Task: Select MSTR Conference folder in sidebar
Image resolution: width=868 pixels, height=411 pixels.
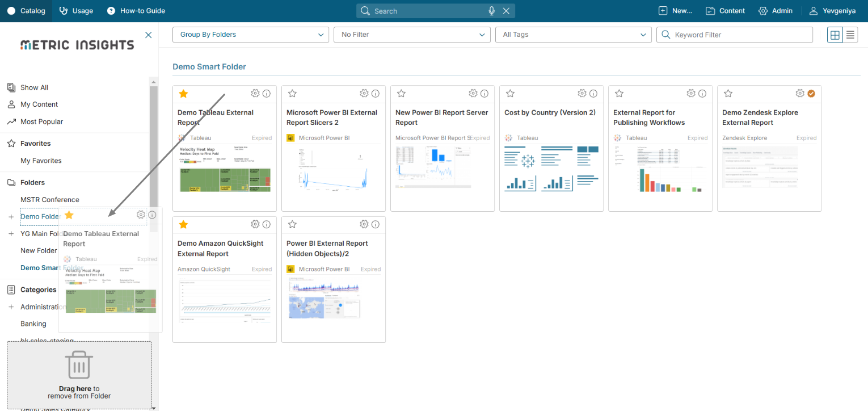Action: 50,200
